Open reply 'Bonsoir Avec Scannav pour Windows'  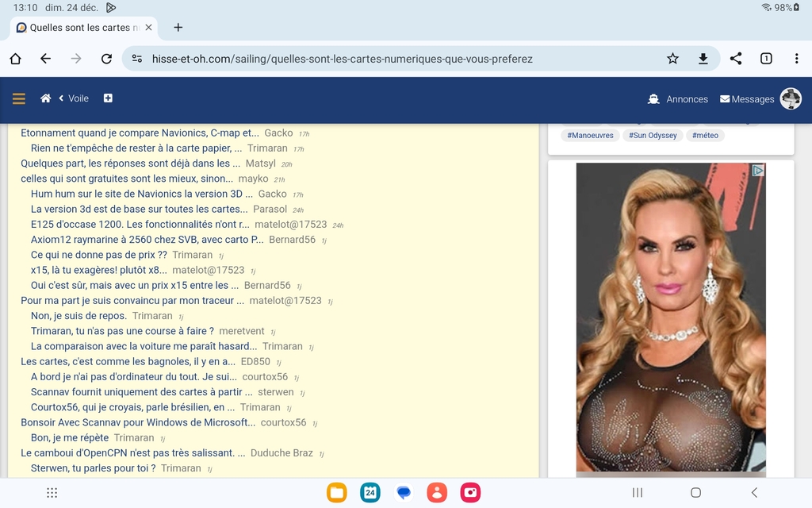(x=138, y=422)
